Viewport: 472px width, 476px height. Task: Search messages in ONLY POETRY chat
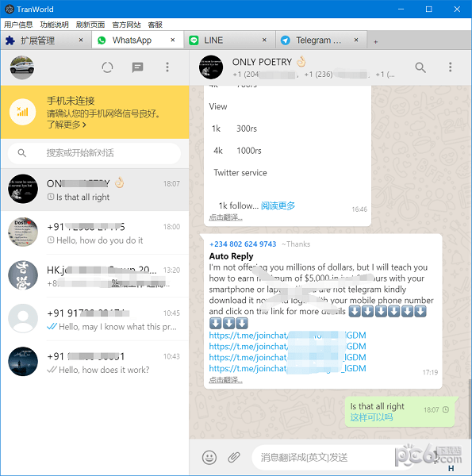tap(420, 67)
